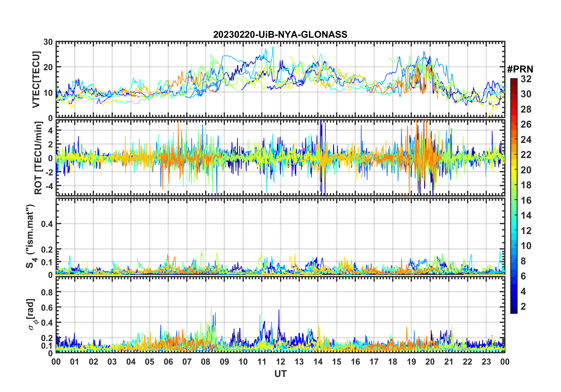
Task: Click the plot title 20230220-UiB-NYA-GLONASS
Action: [x=280, y=35]
